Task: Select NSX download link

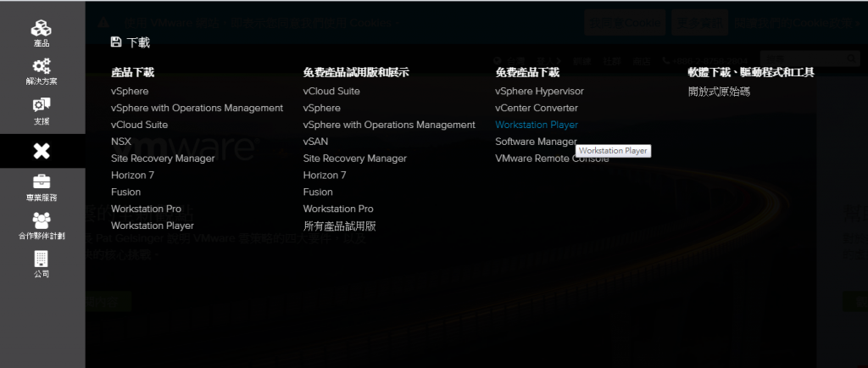Action: pos(120,142)
